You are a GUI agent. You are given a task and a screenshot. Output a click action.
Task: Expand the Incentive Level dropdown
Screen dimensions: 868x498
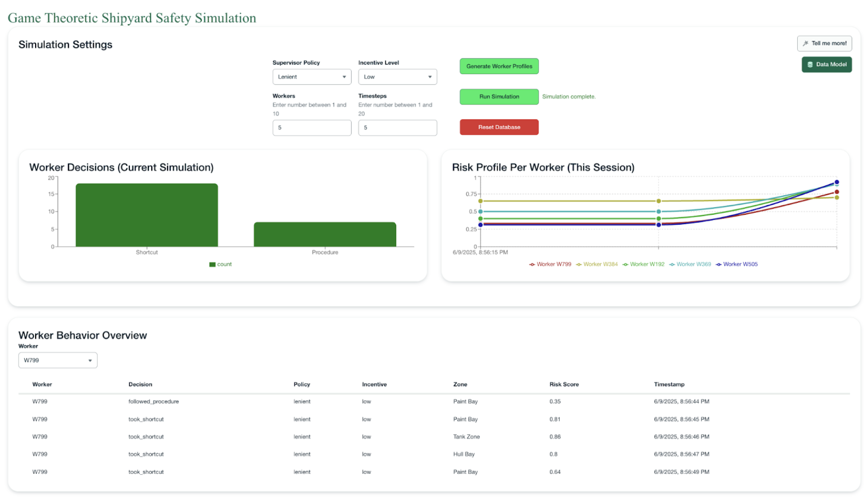[x=397, y=77]
